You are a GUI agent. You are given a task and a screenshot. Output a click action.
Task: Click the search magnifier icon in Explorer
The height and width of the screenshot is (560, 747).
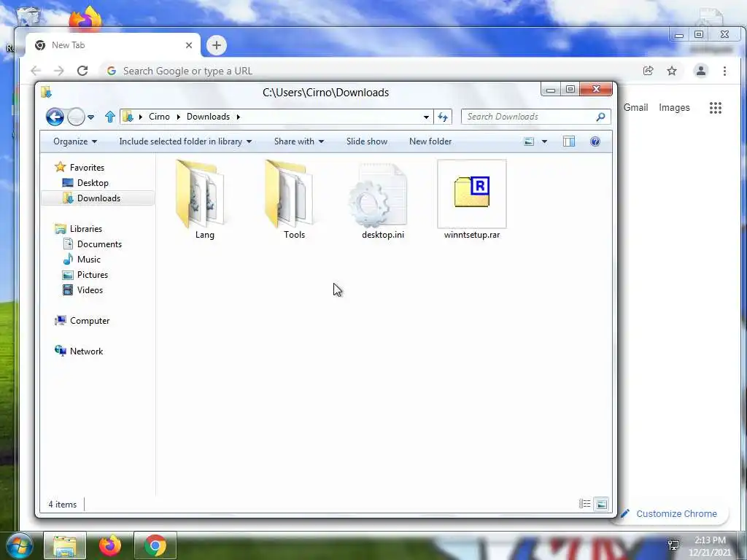click(601, 117)
